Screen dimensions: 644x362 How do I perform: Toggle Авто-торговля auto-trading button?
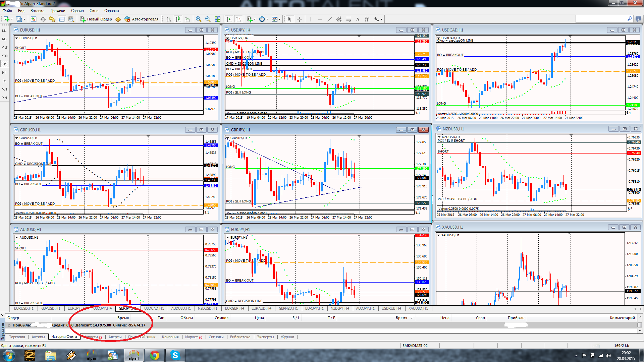tap(141, 19)
